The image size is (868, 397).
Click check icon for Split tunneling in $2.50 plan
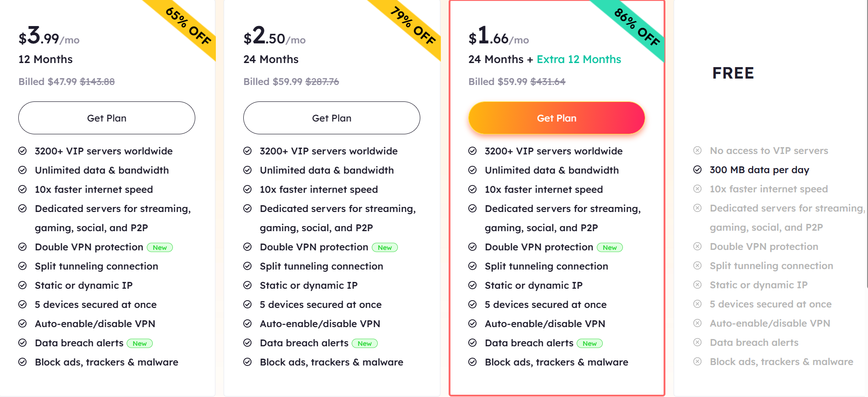pos(247,266)
